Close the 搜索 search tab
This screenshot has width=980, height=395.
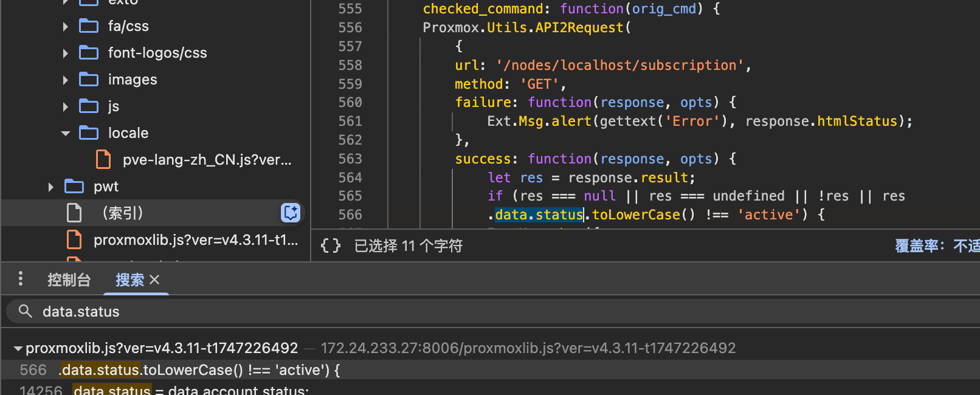click(154, 280)
